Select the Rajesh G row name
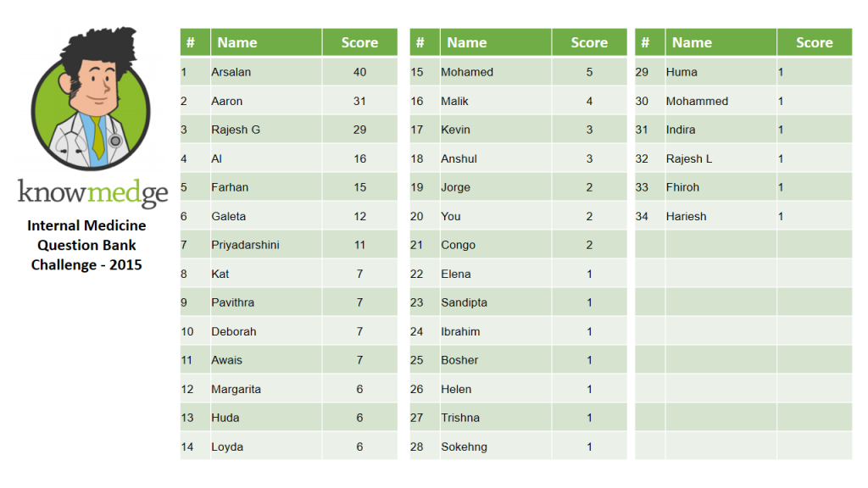The height and width of the screenshot is (488, 868). click(x=236, y=130)
